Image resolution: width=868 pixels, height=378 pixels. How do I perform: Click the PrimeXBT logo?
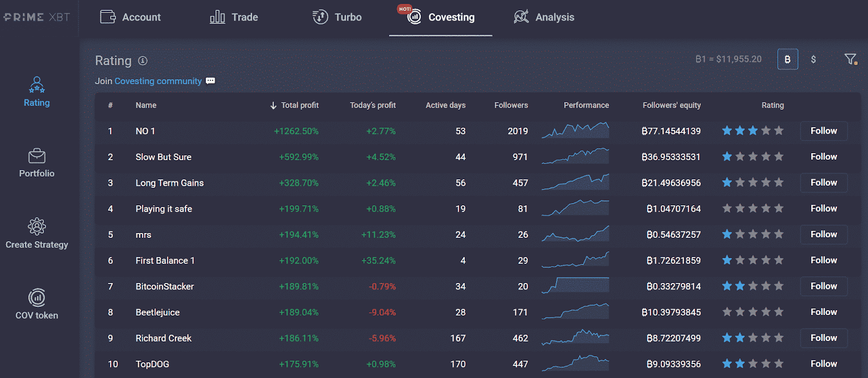pyautogui.click(x=37, y=17)
